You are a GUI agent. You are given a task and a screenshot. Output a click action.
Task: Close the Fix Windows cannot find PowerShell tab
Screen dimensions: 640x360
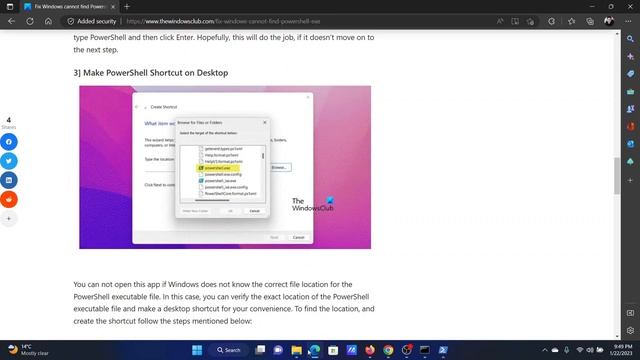tap(113, 7)
